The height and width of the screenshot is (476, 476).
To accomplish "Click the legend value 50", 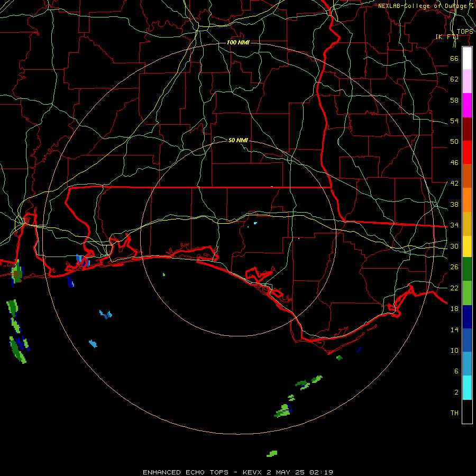I will (x=454, y=142).
